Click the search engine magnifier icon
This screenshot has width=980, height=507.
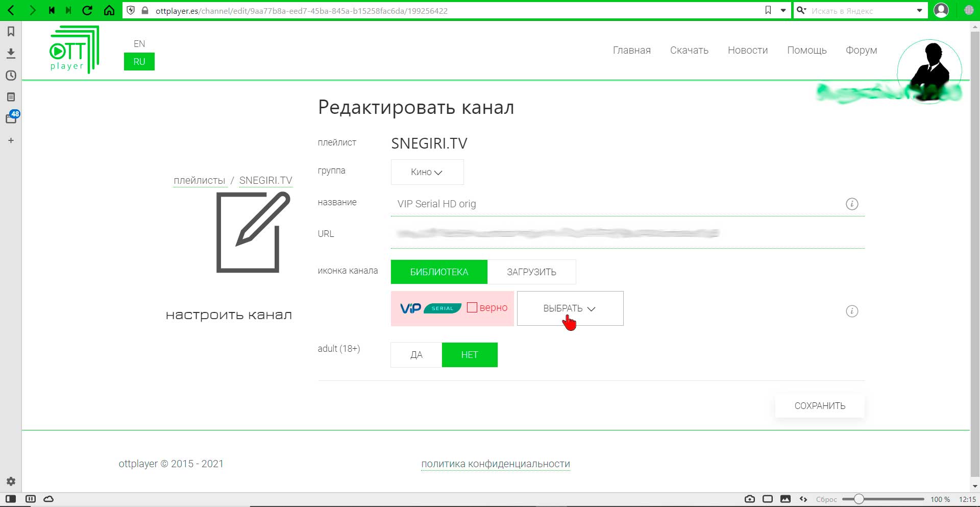pos(801,10)
